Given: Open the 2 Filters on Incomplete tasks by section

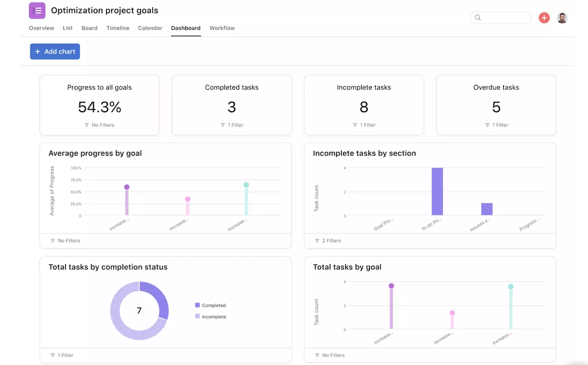Looking at the screenshot, I should coord(327,241).
